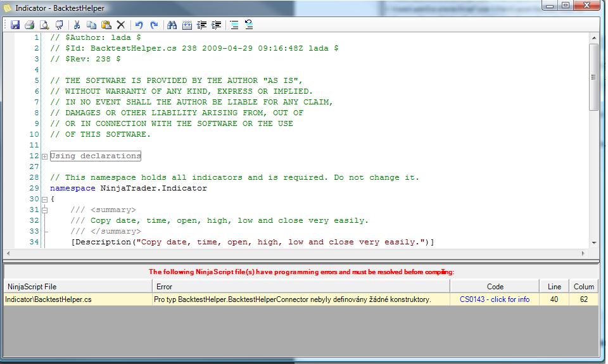Select the Indicator\BacktestHelper.cs error row
This screenshot has height=364, width=608.
coord(301,299)
